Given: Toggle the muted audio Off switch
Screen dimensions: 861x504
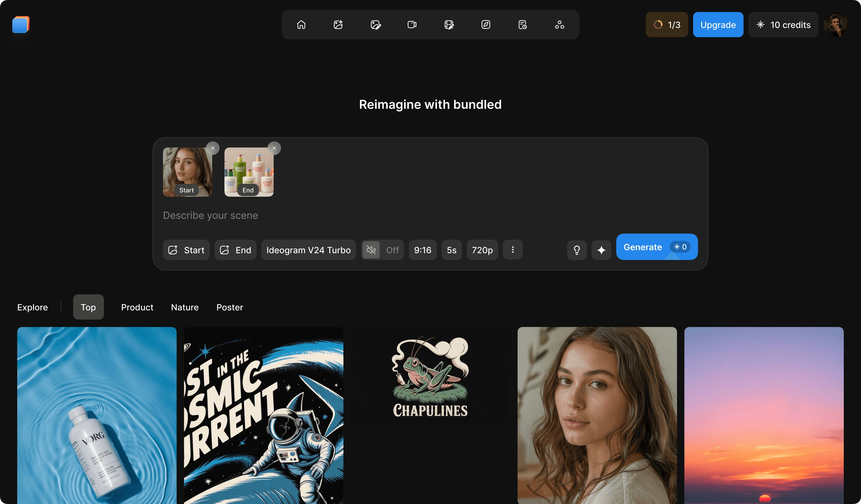Looking at the screenshot, I should coord(382,250).
